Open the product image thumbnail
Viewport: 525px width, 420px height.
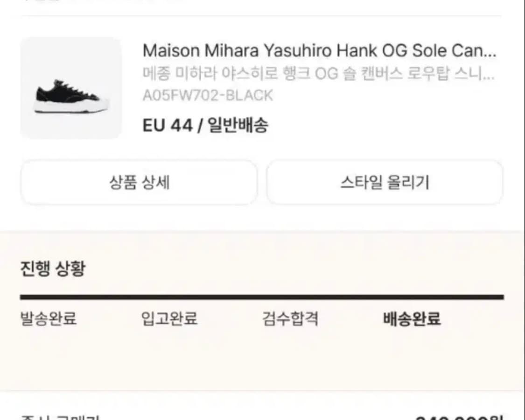pos(70,89)
